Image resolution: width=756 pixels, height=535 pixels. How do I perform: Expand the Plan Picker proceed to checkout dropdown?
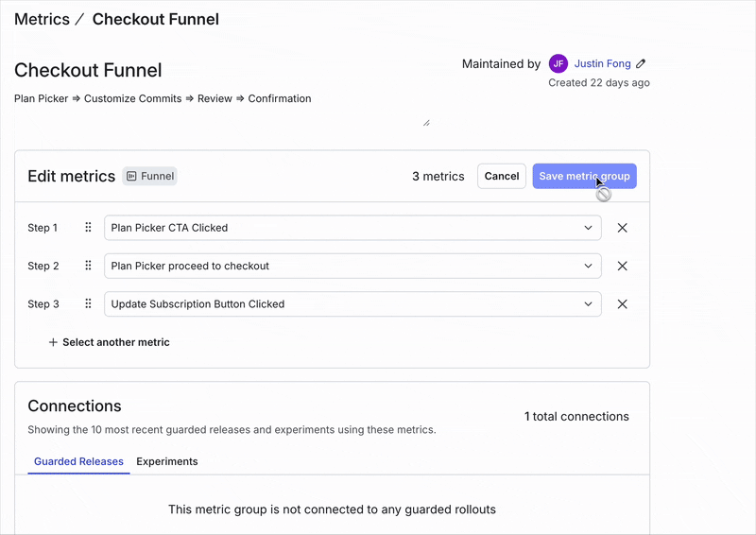tap(352, 267)
